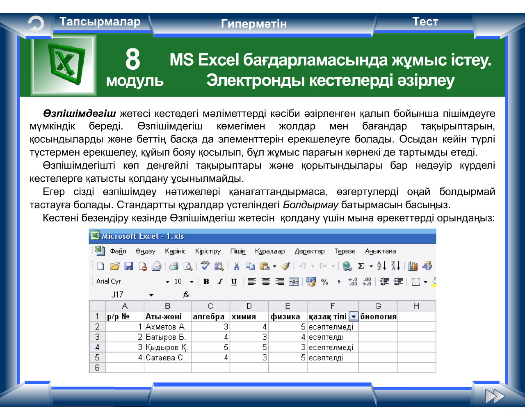Click Decrease Decimal icon
The width and height of the screenshot is (525, 420).
367,282
